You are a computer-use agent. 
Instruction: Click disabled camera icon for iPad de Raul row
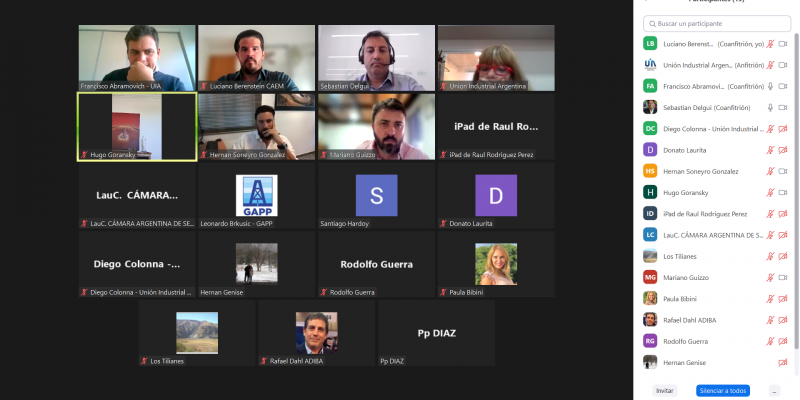tap(783, 214)
